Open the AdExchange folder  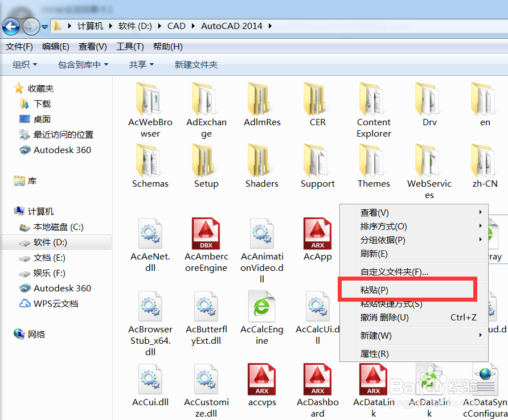coord(206,110)
